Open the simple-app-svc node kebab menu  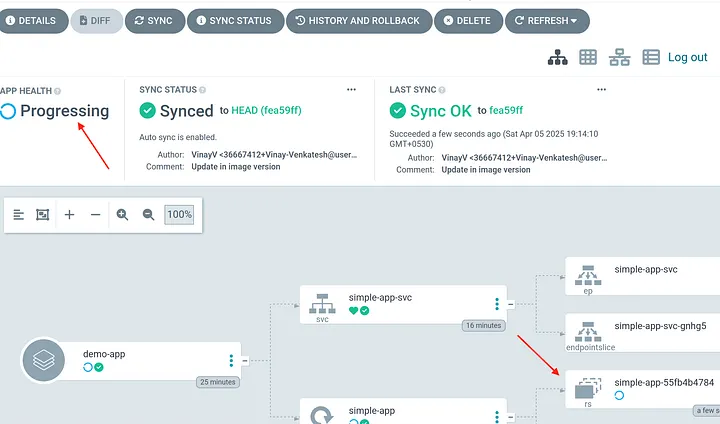coord(496,304)
